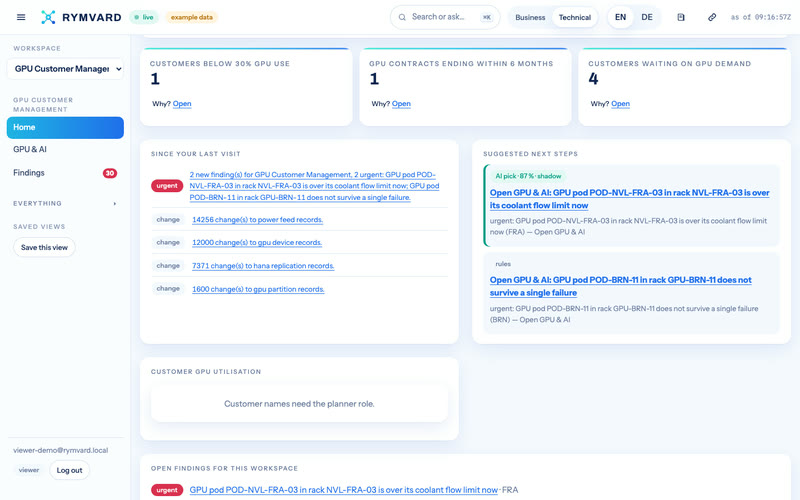Open the hamburger navigation menu
The width and height of the screenshot is (800, 500).
click(x=21, y=17)
